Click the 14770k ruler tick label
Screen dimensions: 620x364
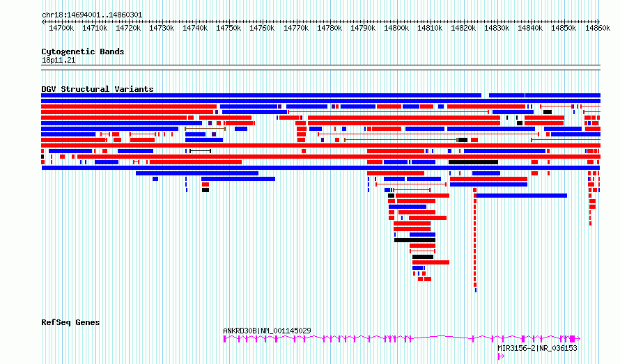tap(296, 28)
